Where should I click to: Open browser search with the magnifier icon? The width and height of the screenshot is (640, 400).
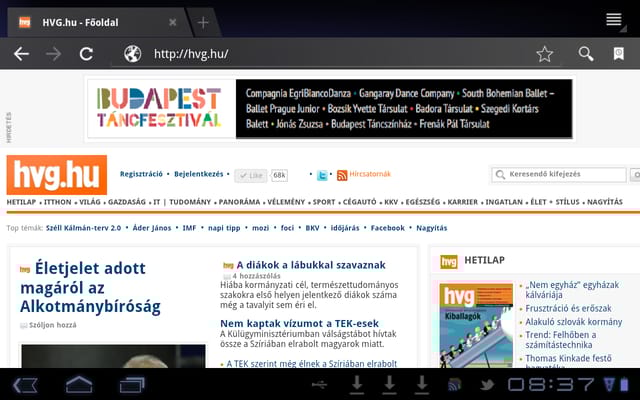(586, 54)
